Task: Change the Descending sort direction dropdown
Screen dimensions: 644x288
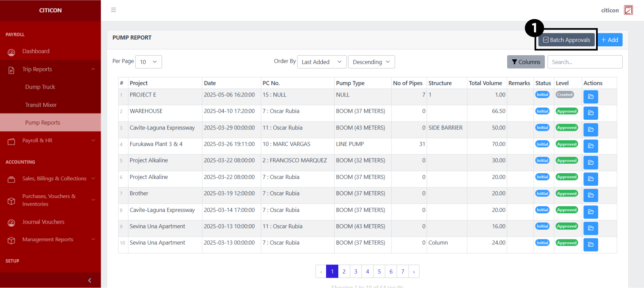Action: (371, 62)
